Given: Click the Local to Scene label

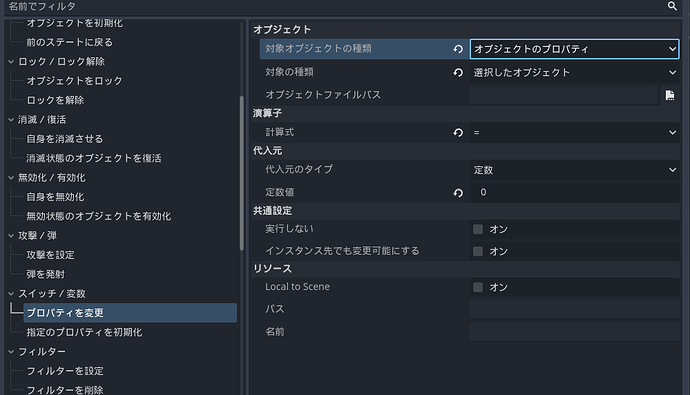Looking at the screenshot, I should click(x=297, y=287).
